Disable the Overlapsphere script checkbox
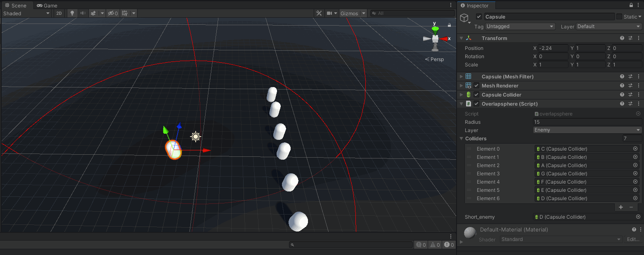 click(x=476, y=104)
